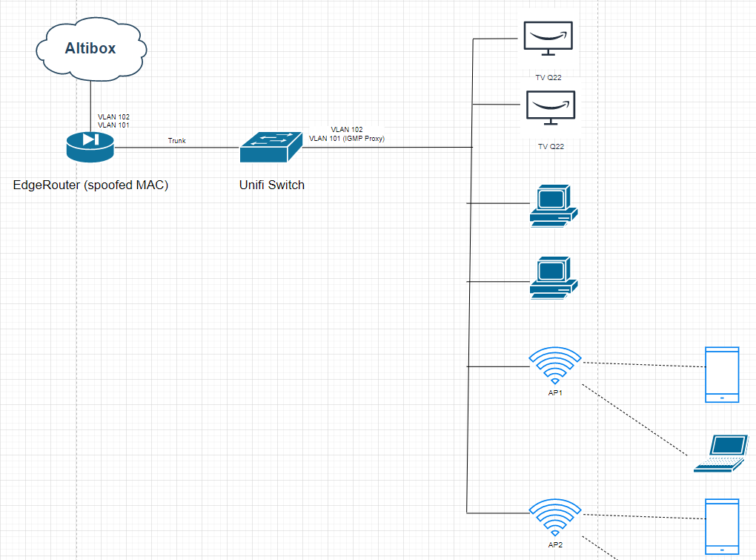Click the 'Trunk' link label
This screenshot has width=756, height=560.
click(x=176, y=141)
